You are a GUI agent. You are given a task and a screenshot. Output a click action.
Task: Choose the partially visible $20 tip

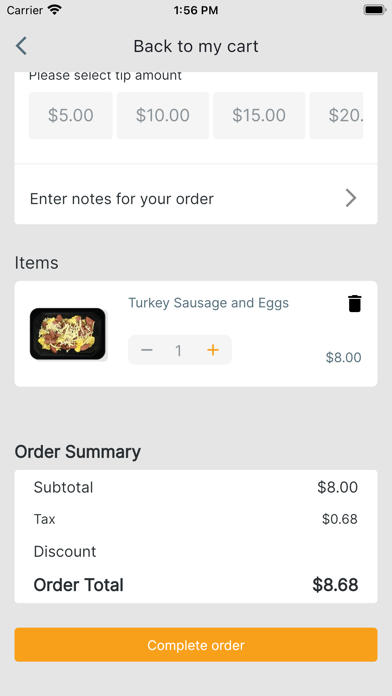tap(337, 115)
